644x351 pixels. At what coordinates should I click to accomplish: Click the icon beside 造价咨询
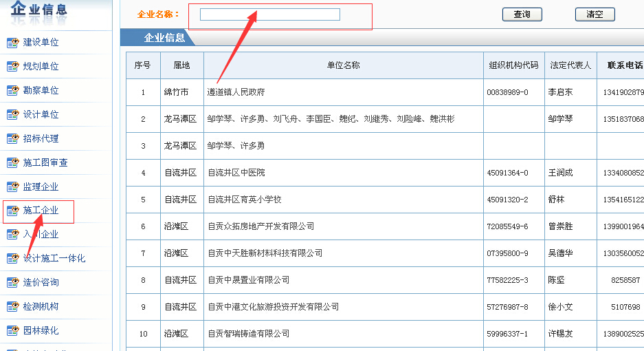12,283
